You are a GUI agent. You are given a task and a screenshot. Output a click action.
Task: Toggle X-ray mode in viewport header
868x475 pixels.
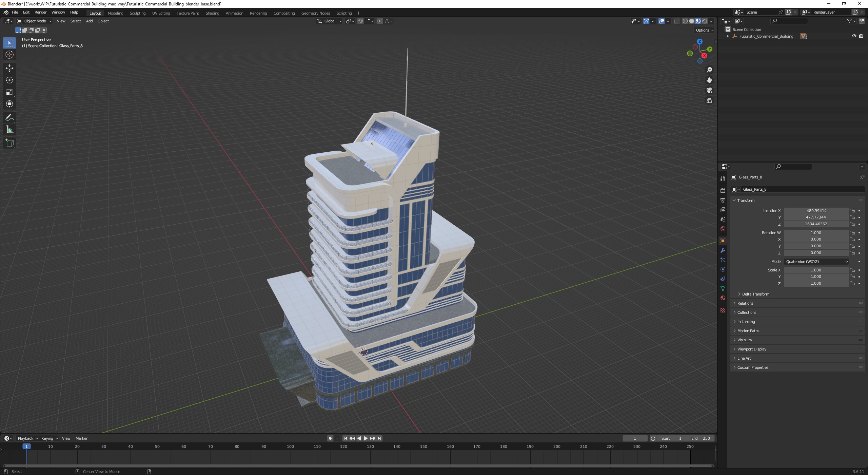[x=676, y=21]
